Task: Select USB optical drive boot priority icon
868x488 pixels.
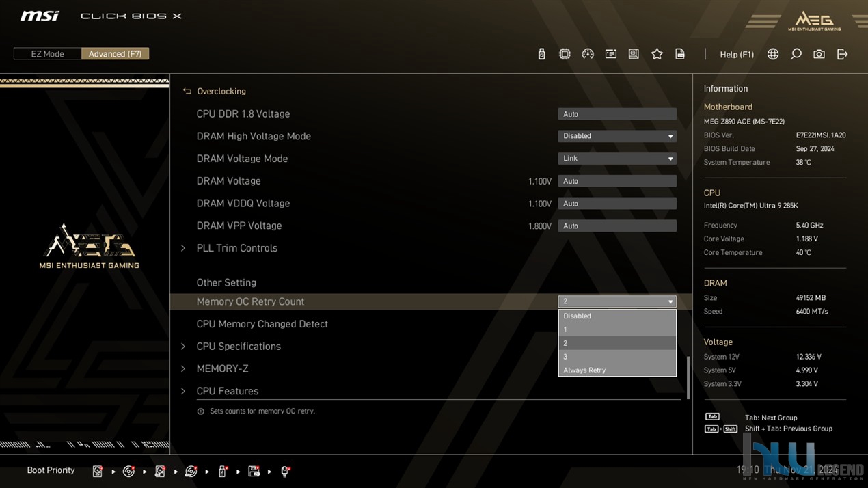Action: point(191,471)
